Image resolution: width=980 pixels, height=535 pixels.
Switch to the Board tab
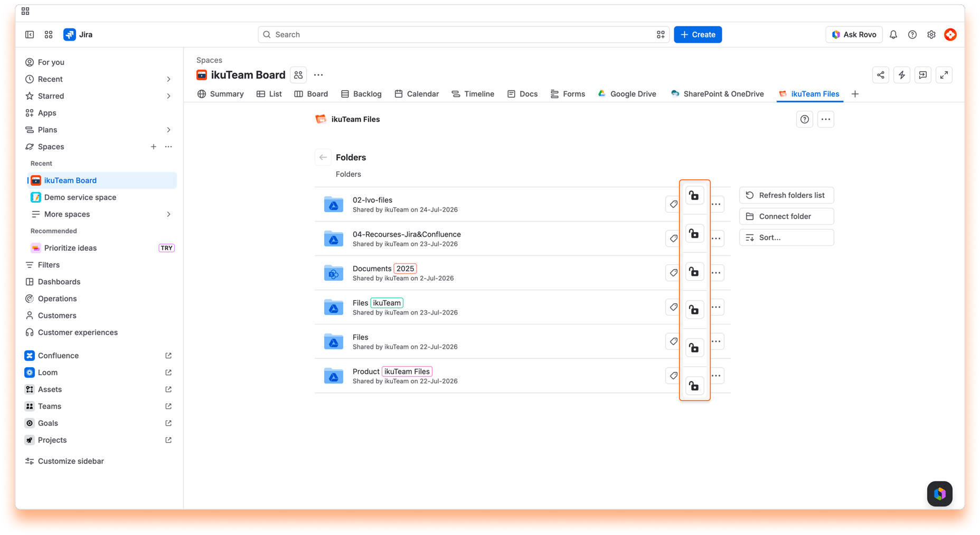click(311, 94)
